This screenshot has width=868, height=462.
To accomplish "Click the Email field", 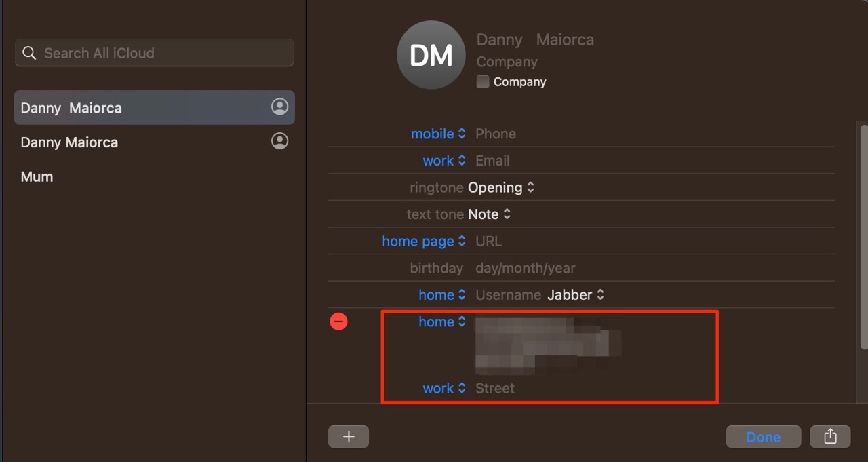I will pos(492,161).
